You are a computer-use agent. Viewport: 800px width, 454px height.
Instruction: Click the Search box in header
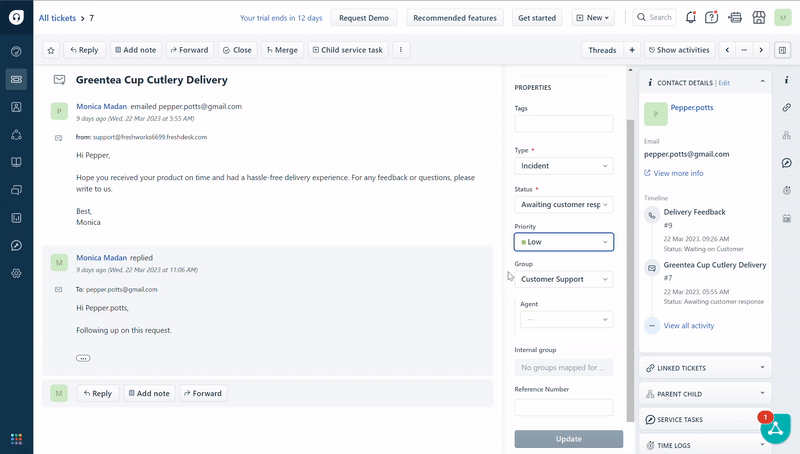[x=655, y=18]
